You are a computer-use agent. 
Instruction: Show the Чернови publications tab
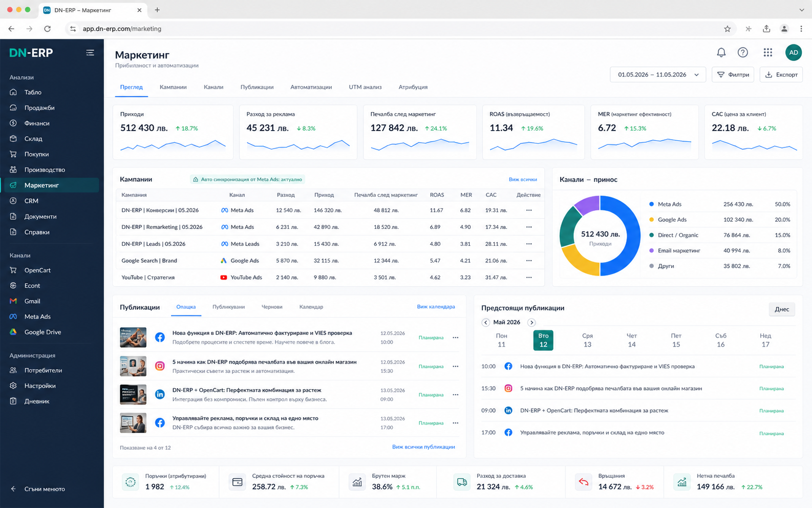(272, 307)
